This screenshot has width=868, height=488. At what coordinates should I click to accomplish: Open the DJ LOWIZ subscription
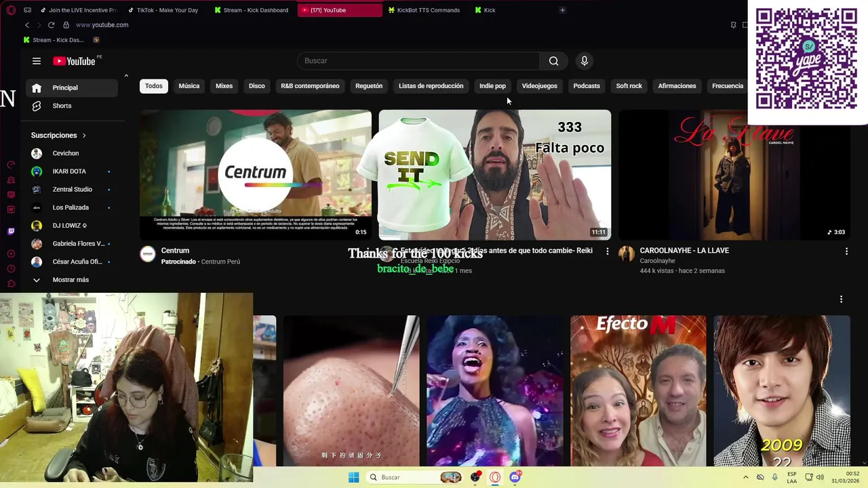(71, 226)
